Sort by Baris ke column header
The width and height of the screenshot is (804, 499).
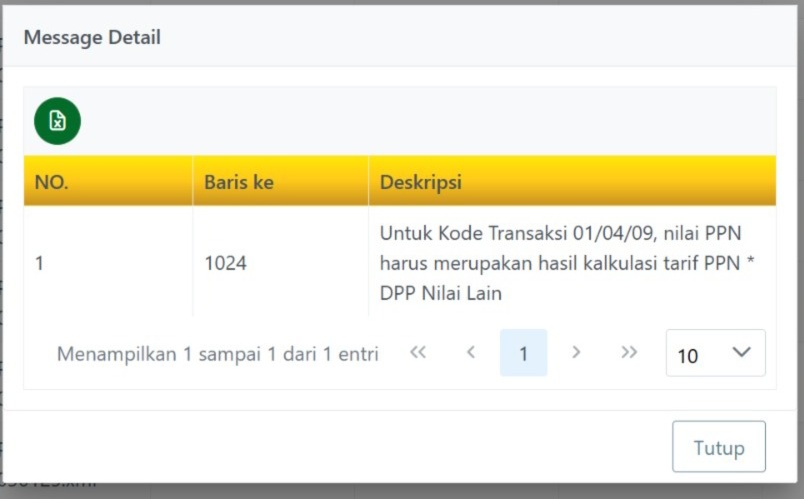click(x=280, y=181)
